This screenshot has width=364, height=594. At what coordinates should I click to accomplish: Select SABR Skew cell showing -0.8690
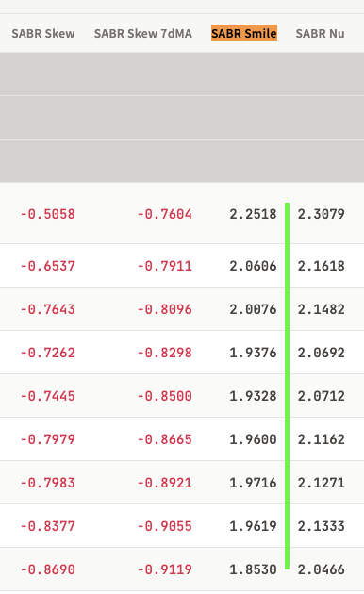[x=48, y=569]
